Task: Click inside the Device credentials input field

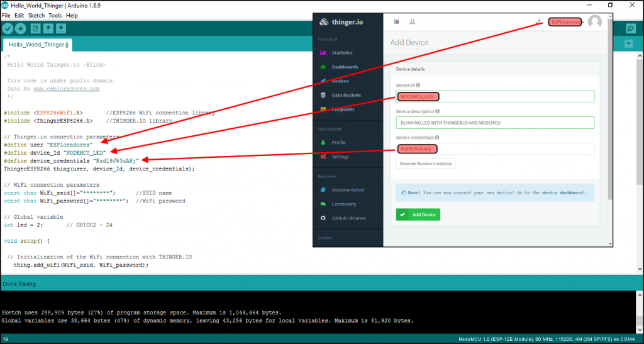Action: pos(495,148)
